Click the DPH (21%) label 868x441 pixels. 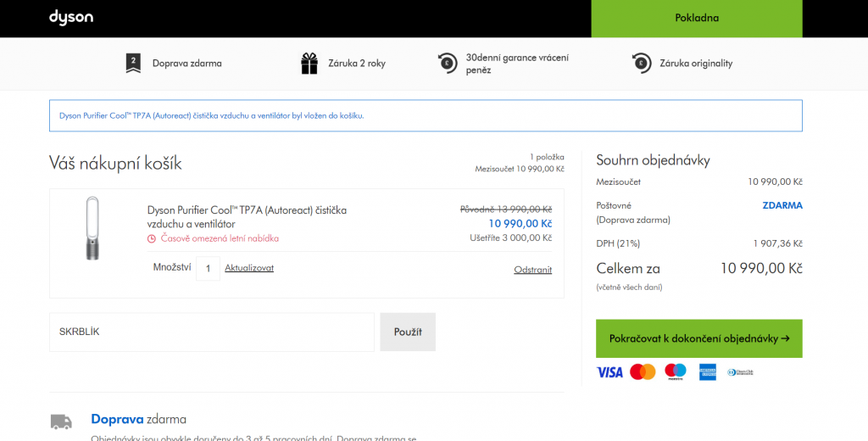[x=618, y=243]
